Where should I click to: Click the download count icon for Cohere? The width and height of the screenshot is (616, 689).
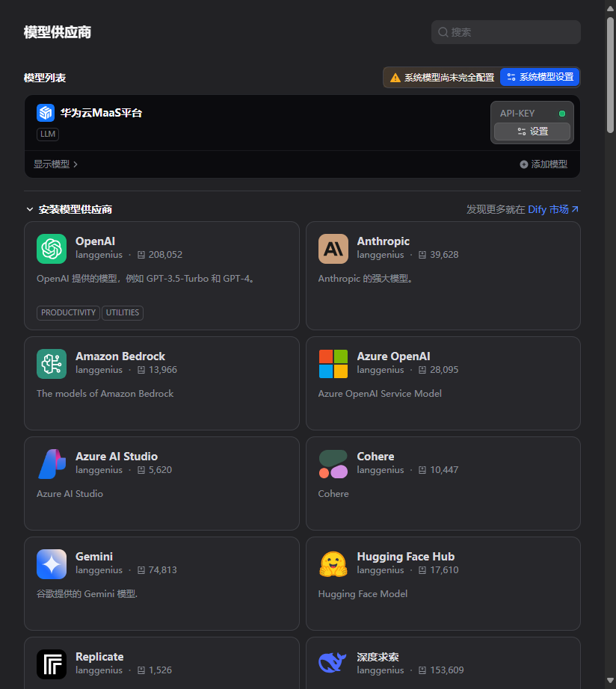tap(422, 470)
